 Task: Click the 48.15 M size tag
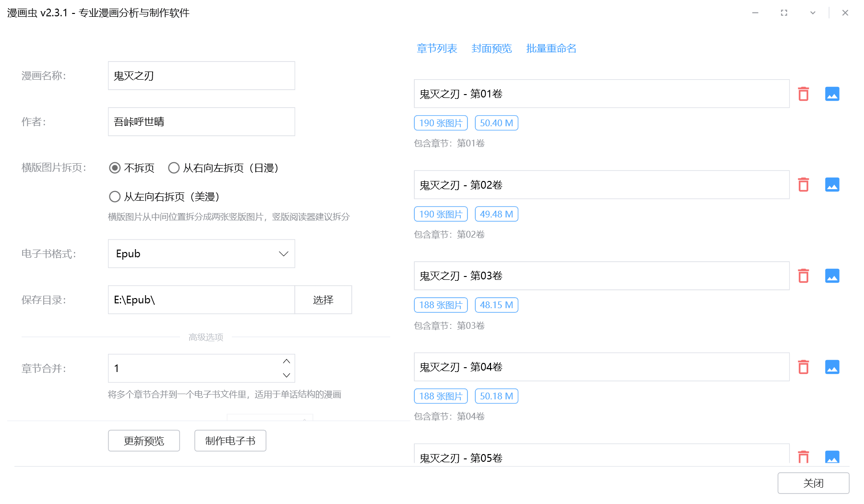click(x=496, y=305)
